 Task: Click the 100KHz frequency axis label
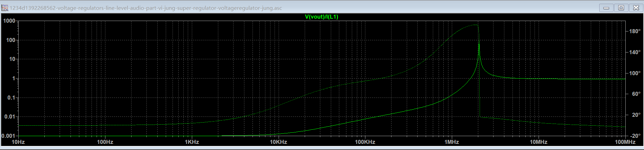(365, 142)
